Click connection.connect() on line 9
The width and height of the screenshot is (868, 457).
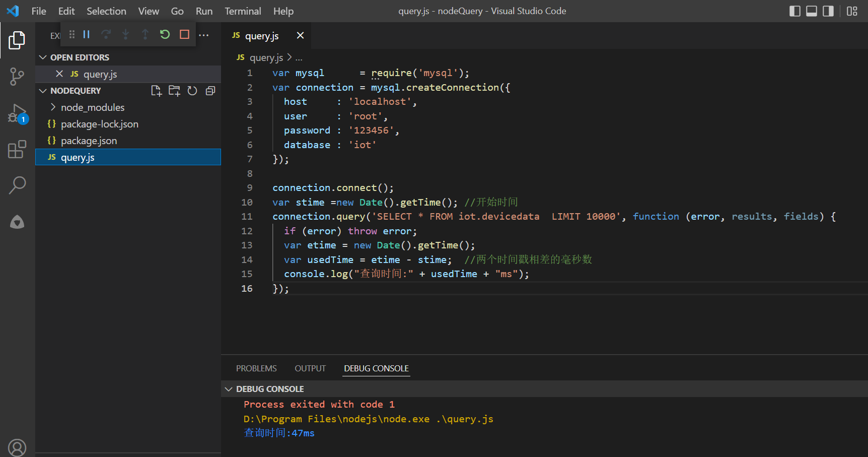[333, 188]
